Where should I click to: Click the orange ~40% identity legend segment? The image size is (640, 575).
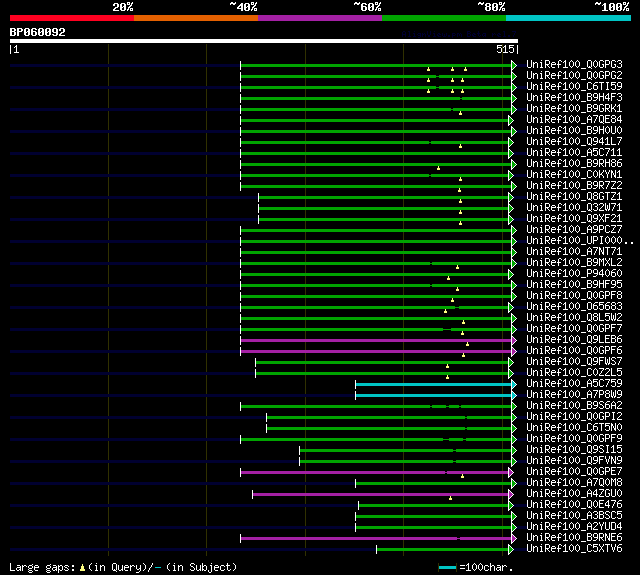(x=196, y=18)
